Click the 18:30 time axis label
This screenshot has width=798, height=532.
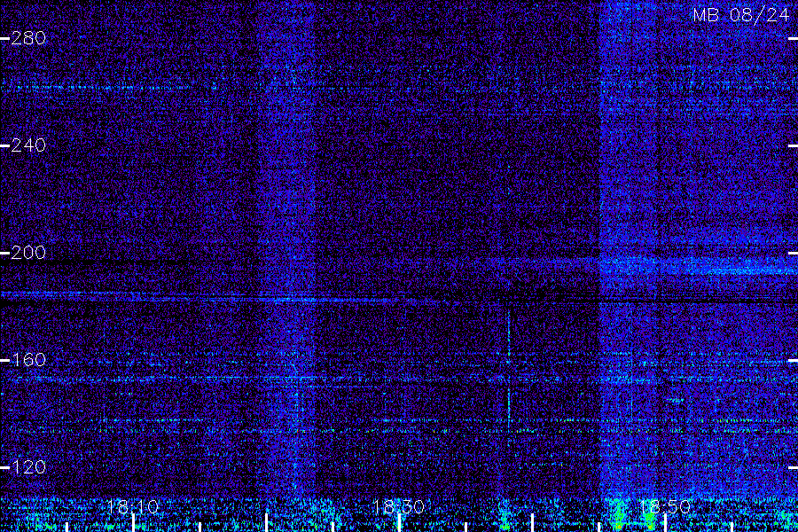click(398, 506)
